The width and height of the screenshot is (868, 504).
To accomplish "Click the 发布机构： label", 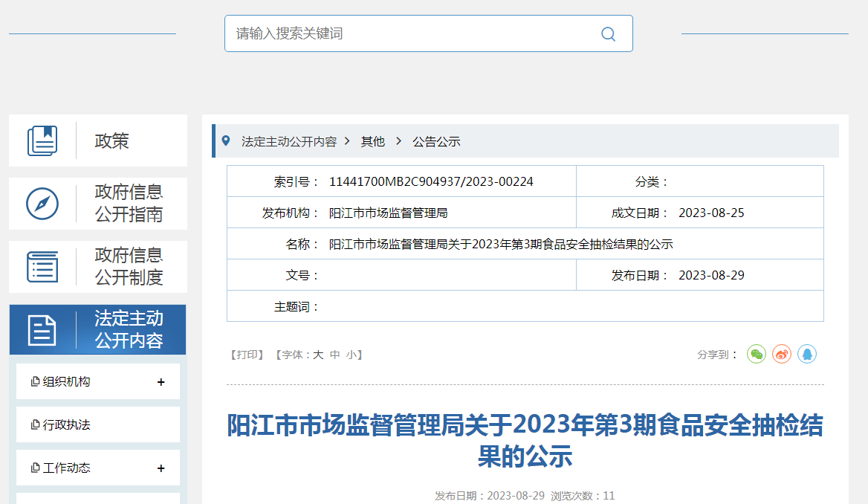I will pyautogui.click(x=291, y=213).
